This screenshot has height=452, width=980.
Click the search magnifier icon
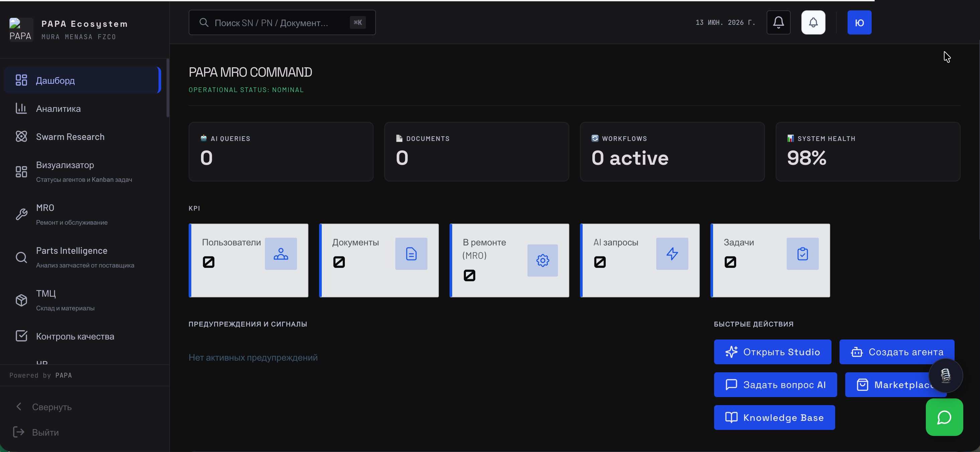tap(204, 22)
